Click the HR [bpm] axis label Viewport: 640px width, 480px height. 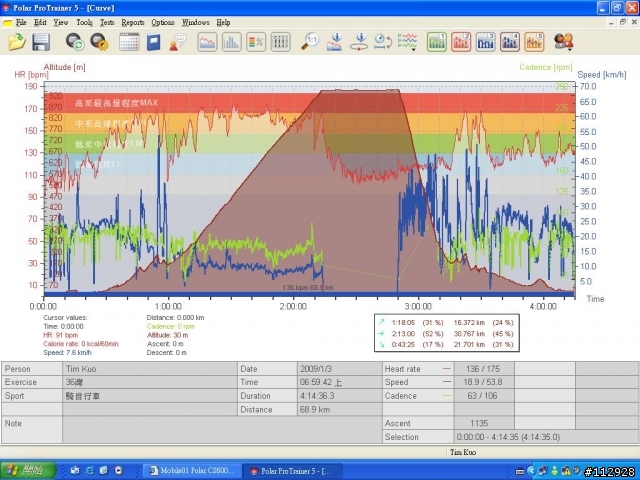click(31, 75)
